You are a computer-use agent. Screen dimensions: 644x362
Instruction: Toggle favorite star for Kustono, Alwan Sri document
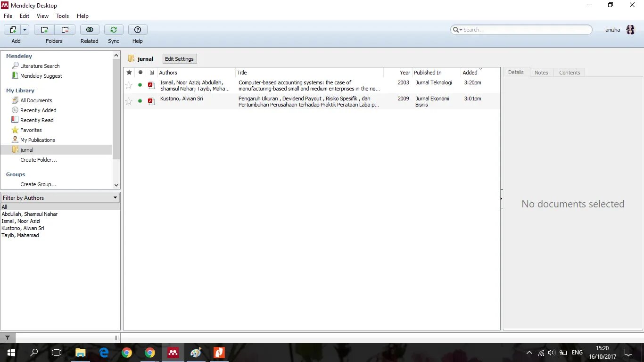coord(129,101)
